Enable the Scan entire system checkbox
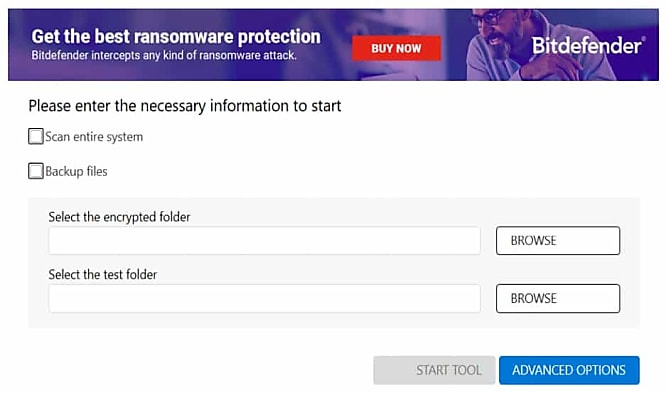This screenshot has height=393, width=666. click(x=36, y=137)
